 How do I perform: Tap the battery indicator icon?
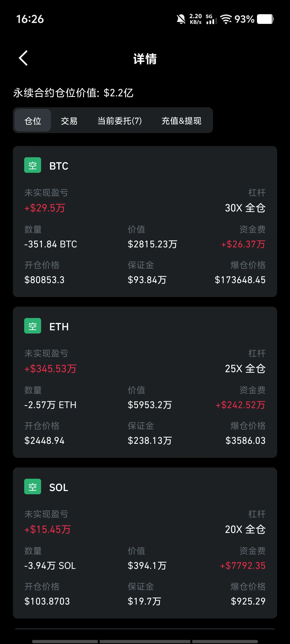(265, 19)
